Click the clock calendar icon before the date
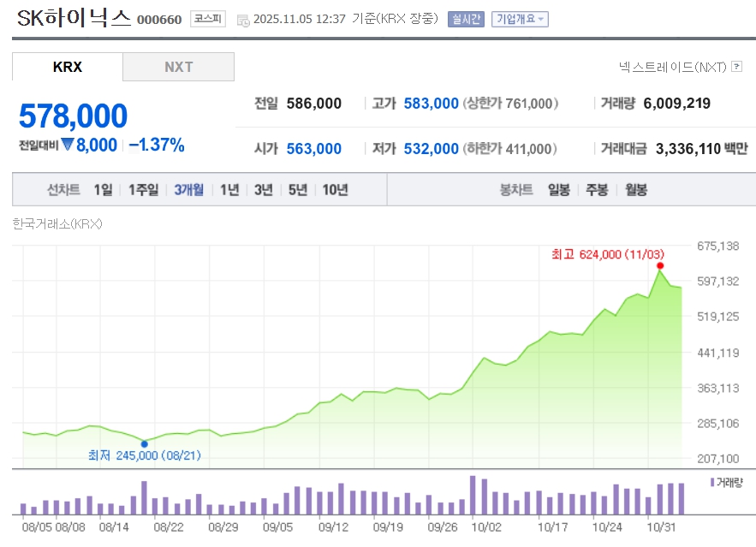 point(243,20)
